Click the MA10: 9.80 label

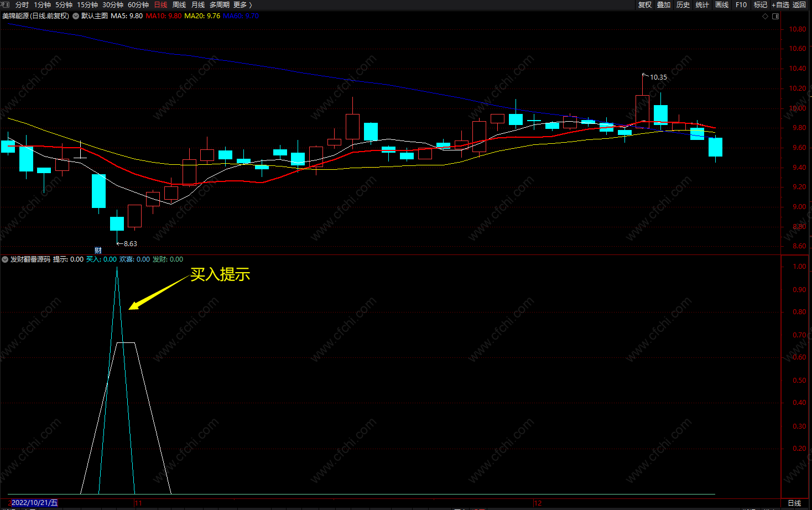(x=164, y=16)
